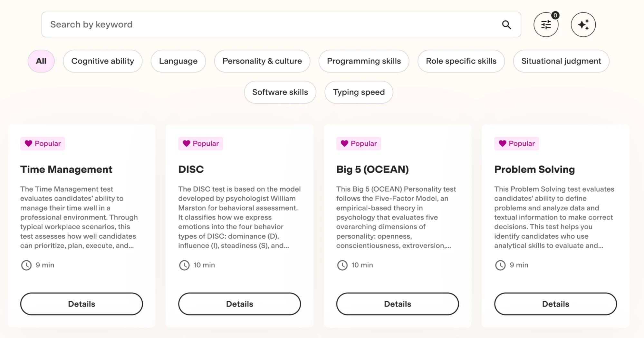Click the Popular badge on DISC card
644x338 pixels.
pyautogui.click(x=201, y=143)
